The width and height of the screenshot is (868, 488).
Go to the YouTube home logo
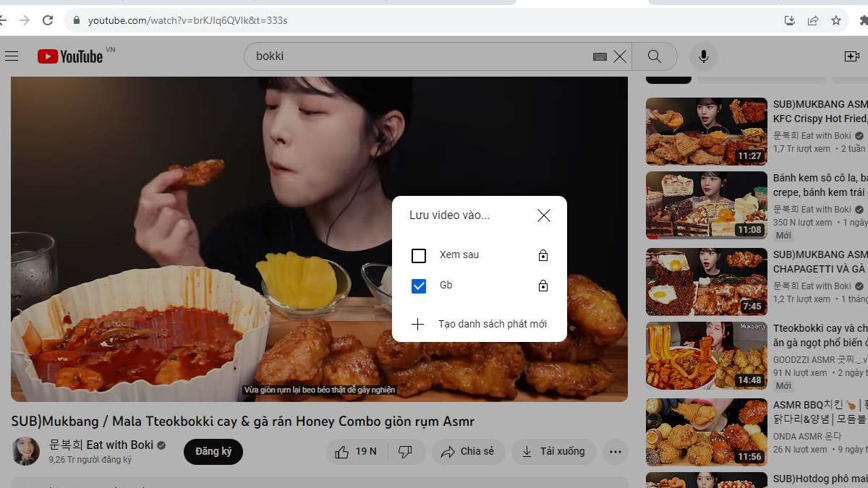tap(71, 56)
